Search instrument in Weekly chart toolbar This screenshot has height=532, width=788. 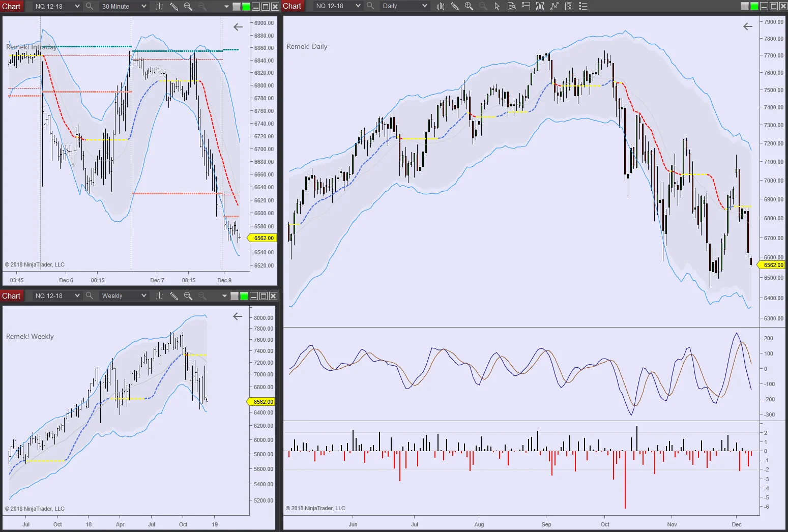[x=90, y=296]
